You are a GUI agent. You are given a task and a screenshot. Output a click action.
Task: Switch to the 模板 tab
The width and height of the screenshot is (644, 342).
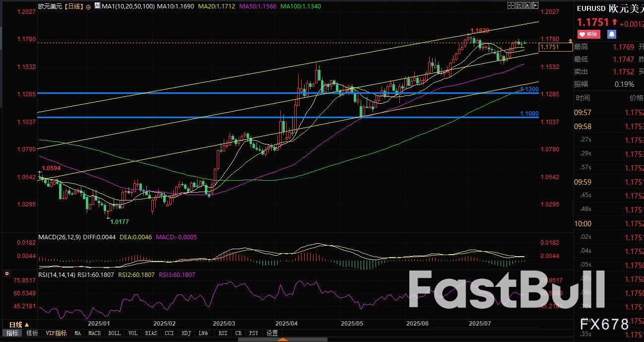[31, 333]
